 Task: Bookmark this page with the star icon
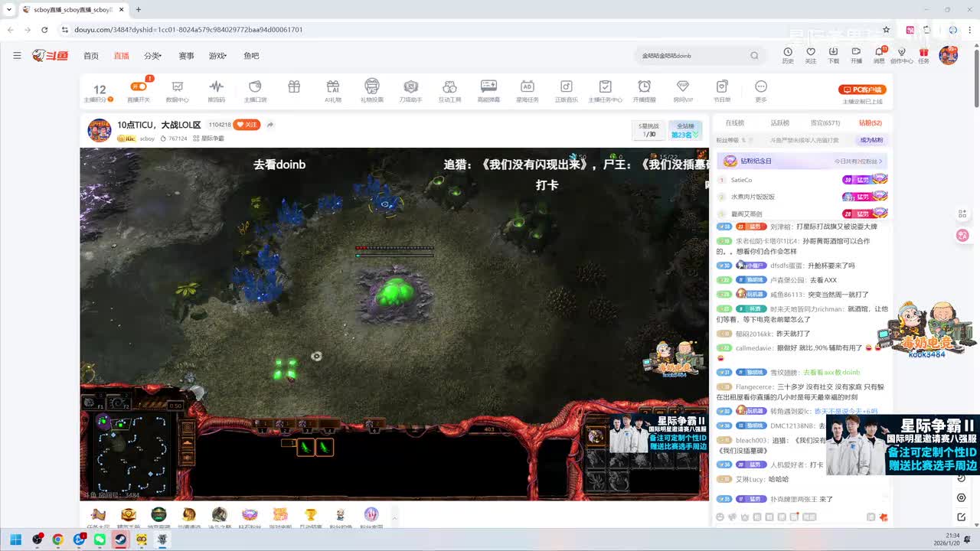[886, 30]
